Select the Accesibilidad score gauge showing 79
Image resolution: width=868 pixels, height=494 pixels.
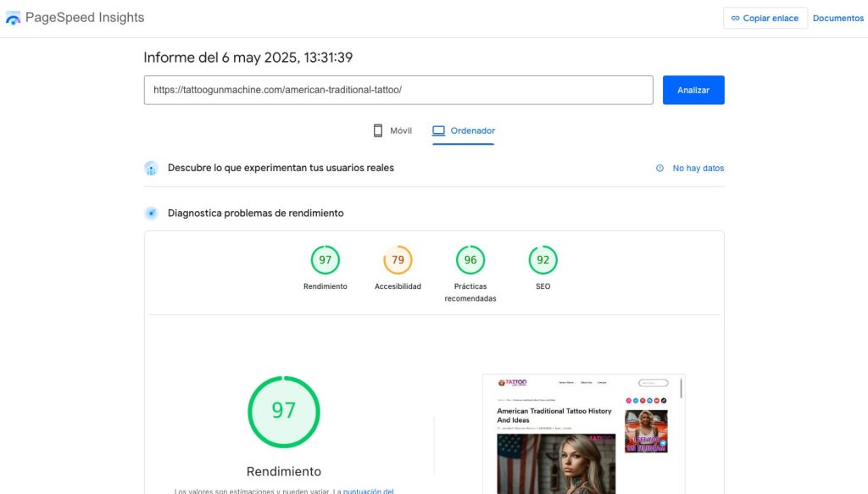[x=398, y=260]
